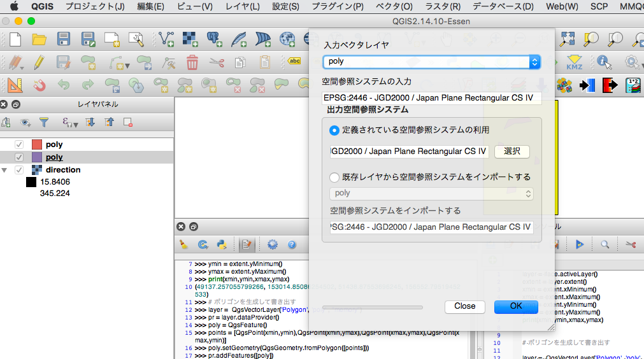Click the 選択 button to choose a CRS

click(x=512, y=151)
